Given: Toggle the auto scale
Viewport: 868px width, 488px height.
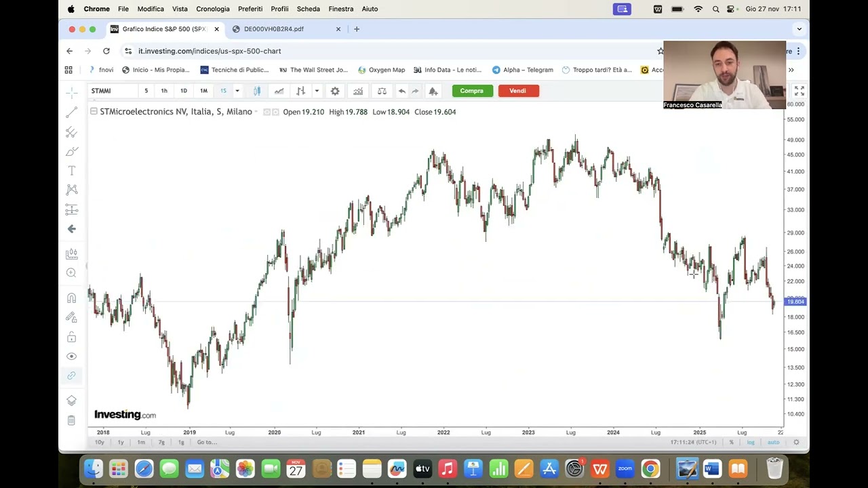Looking at the screenshot, I should [x=773, y=442].
